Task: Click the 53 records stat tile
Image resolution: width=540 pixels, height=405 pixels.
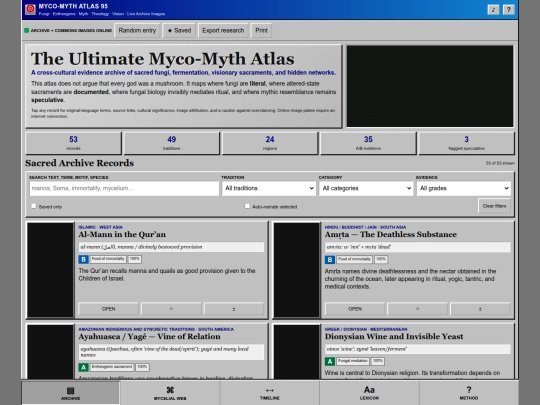Action: click(73, 143)
